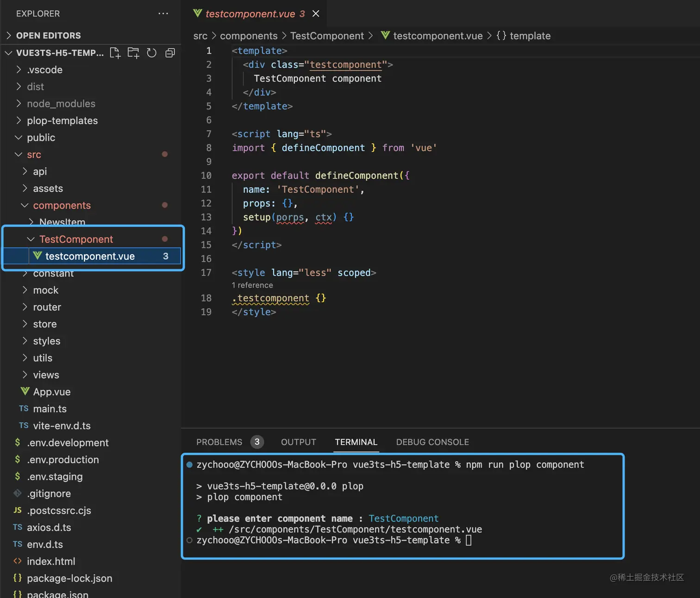Click the TS icon beside main.ts
The image size is (700, 598).
(x=23, y=409)
